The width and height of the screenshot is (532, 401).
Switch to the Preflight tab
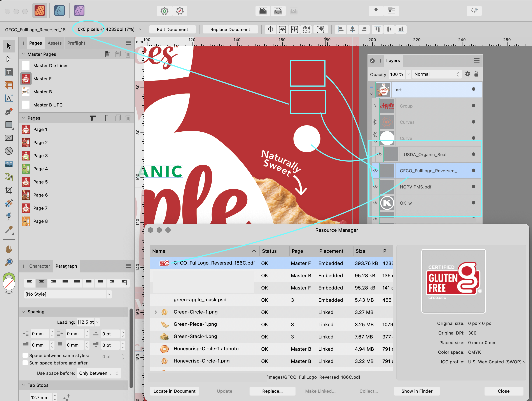coord(76,43)
